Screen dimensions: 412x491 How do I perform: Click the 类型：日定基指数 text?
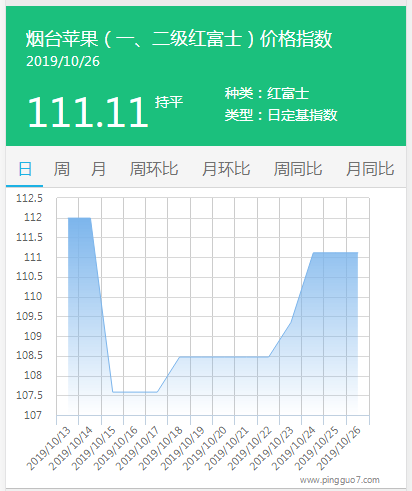point(281,115)
